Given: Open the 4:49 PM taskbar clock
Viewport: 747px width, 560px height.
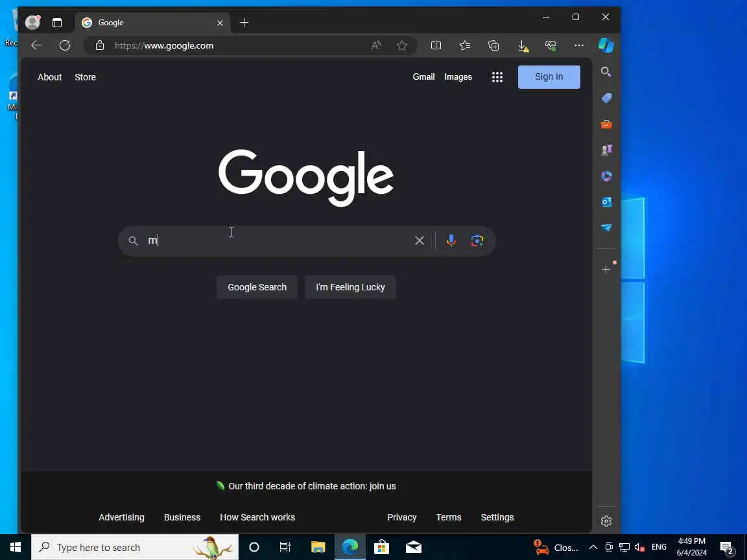Looking at the screenshot, I should (692, 547).
